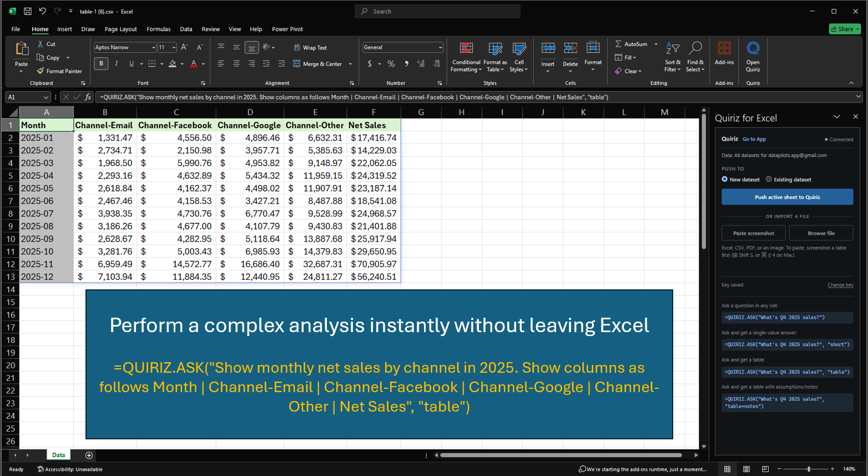Screen dimensions: 868x476
Task: Apply Italic formatting
Action: [117, 64]
